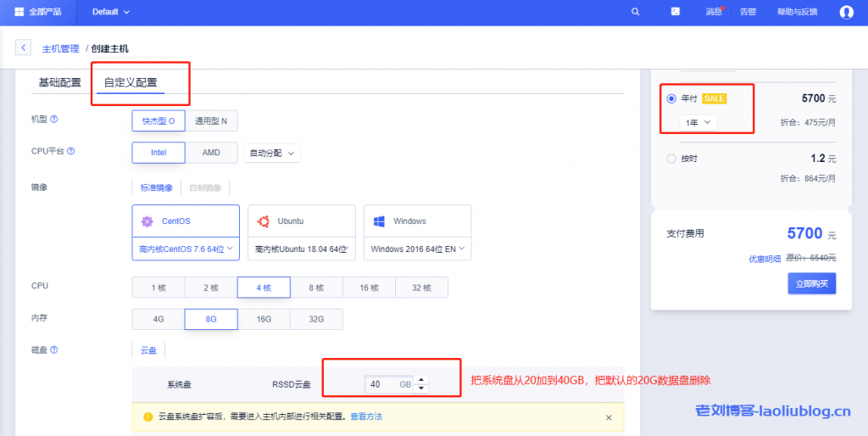The image size is (868, 436).
Task: Open the 查看方法 link
Action: click(x=366, y=417)
